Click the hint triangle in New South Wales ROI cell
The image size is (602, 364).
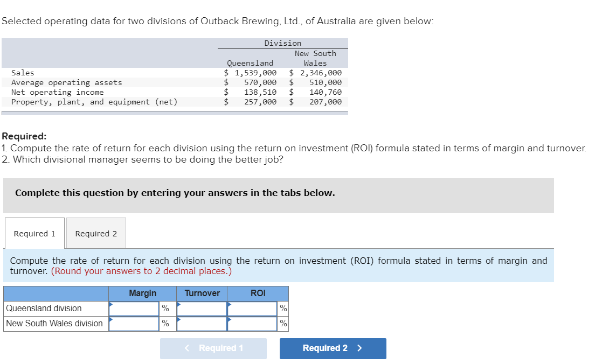click(x=229, y=319)
